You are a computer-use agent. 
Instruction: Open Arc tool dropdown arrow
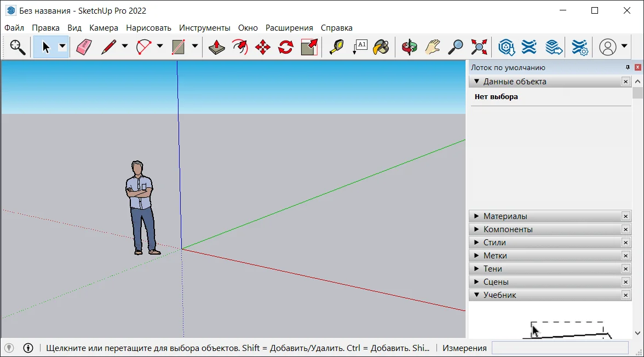coord(160,46)
